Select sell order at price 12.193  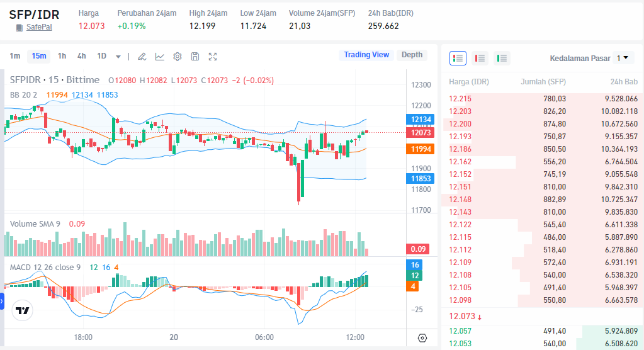click(543, 137)
